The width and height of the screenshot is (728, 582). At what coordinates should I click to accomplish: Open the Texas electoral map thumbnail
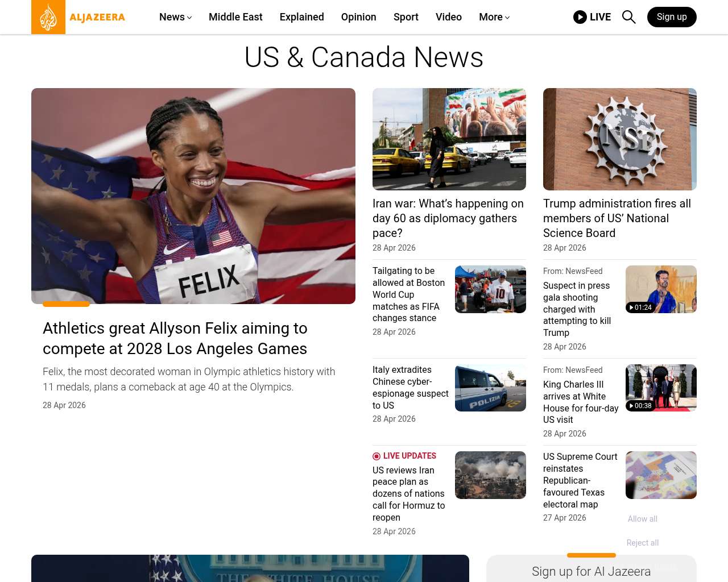pos(661,475)
